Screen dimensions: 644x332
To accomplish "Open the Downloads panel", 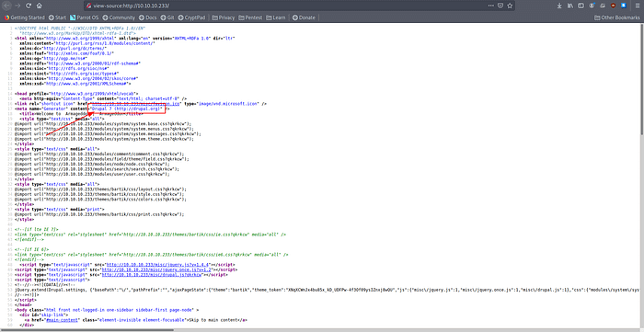I will coord(559,6).
